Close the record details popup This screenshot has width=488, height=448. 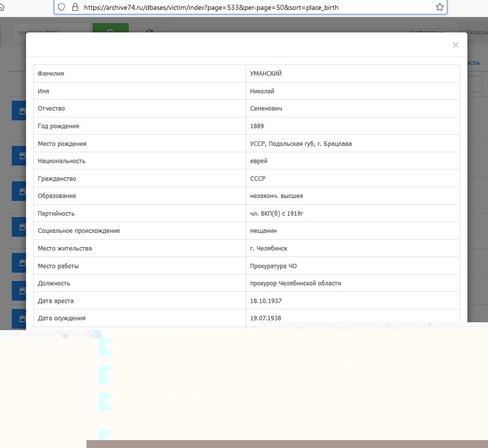pos(456,45)
